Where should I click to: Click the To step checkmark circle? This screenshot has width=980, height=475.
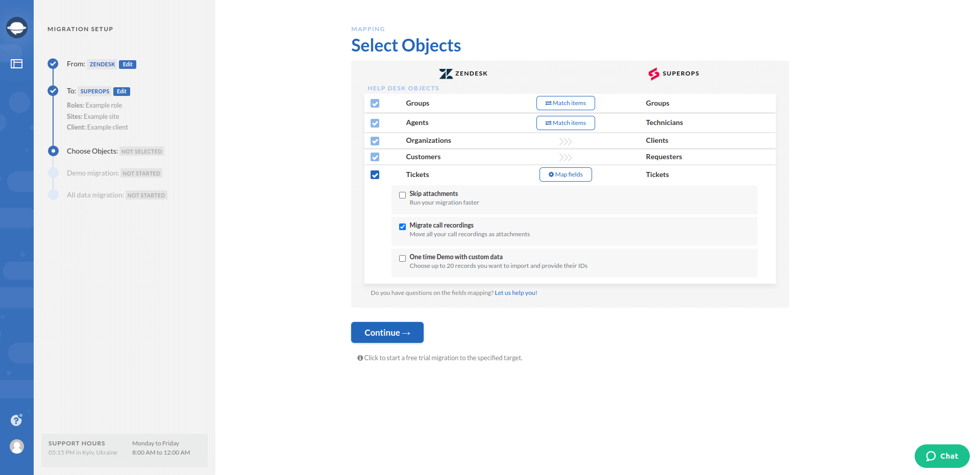[x=53, y=91]
